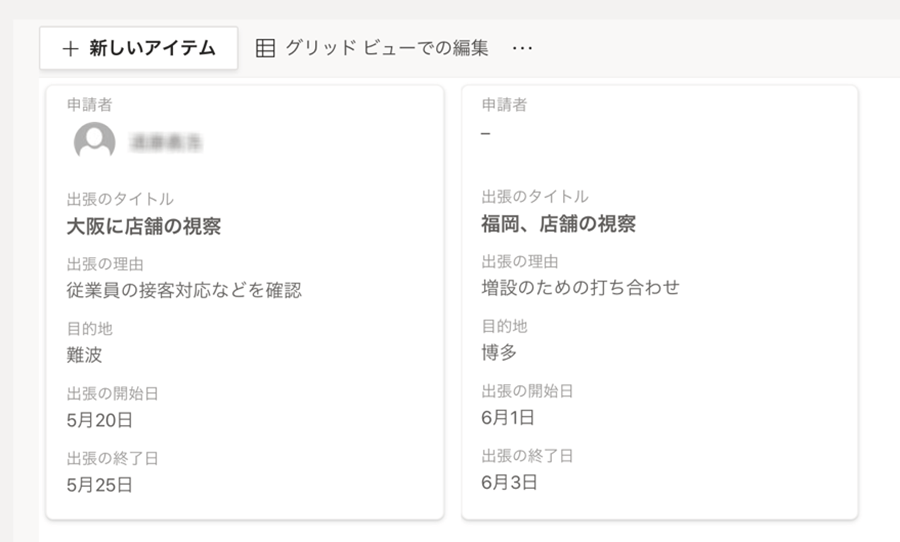Open the 大阪に店舗の視察 card title
This screenshot has width=900, height=542.
(x=144, y=227)
